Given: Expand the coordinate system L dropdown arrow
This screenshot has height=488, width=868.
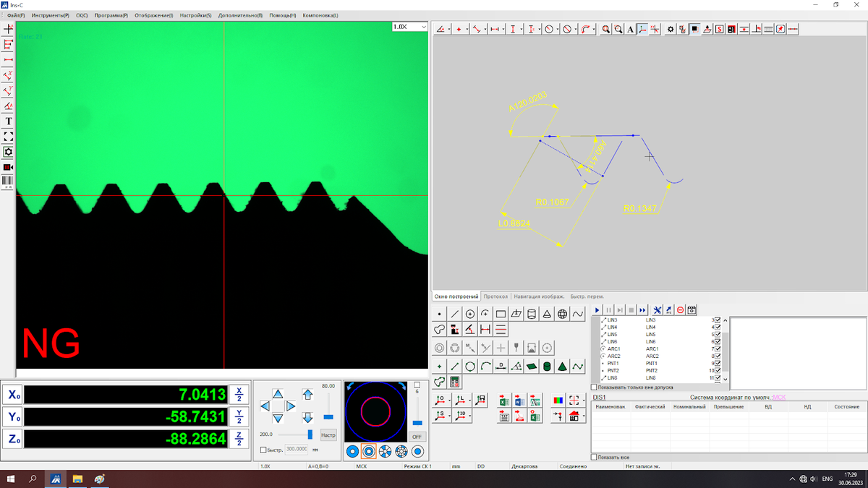Looking at the screenshot, I should click(470, 400).
